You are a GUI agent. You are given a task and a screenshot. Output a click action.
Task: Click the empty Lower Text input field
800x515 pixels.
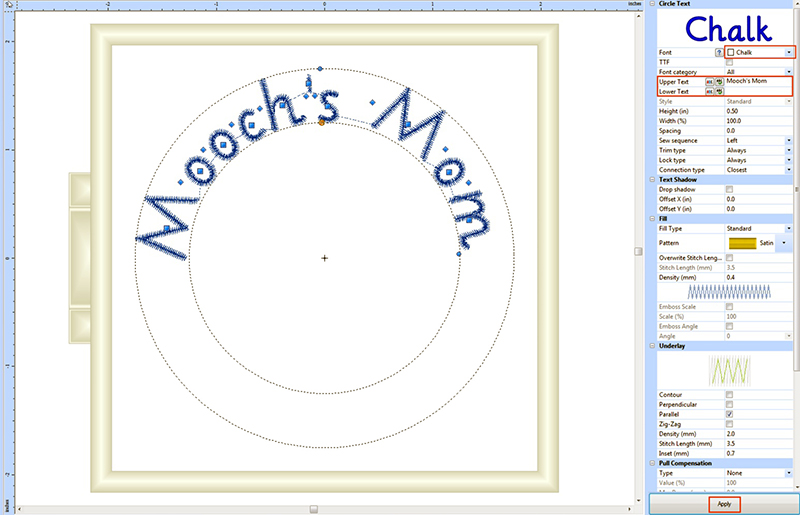[758, 91]
